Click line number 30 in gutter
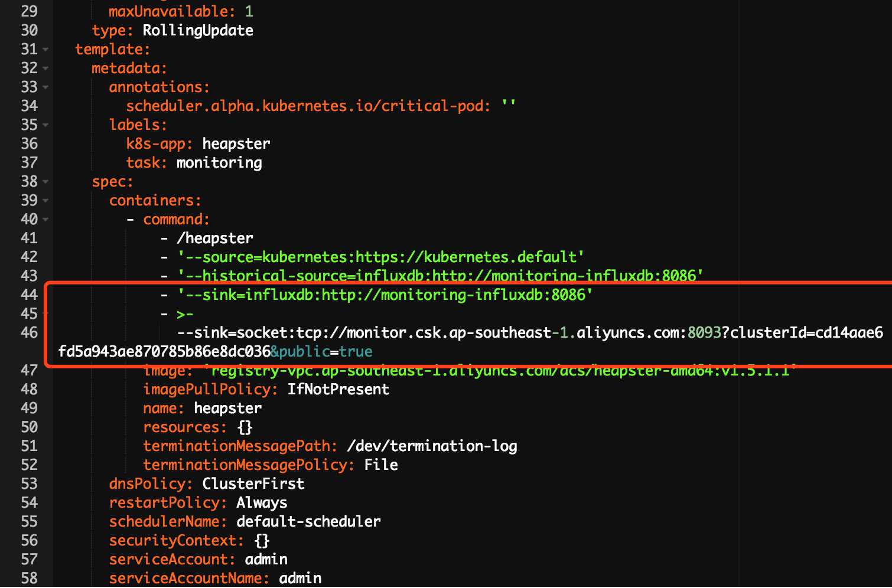892x588 pixels. click(29, 30)
